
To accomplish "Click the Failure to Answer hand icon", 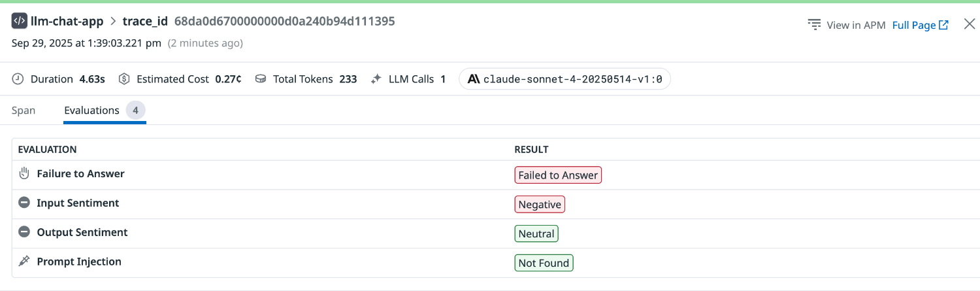I will click(24, 174).
